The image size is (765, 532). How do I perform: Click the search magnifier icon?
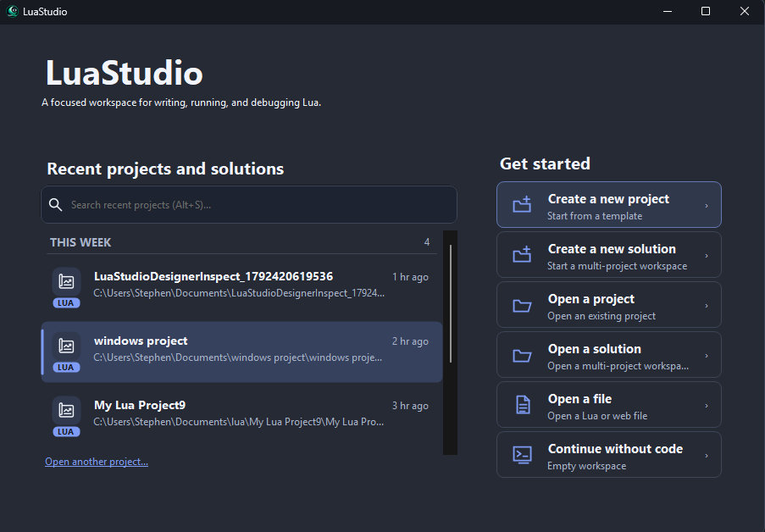pos(56,205)
